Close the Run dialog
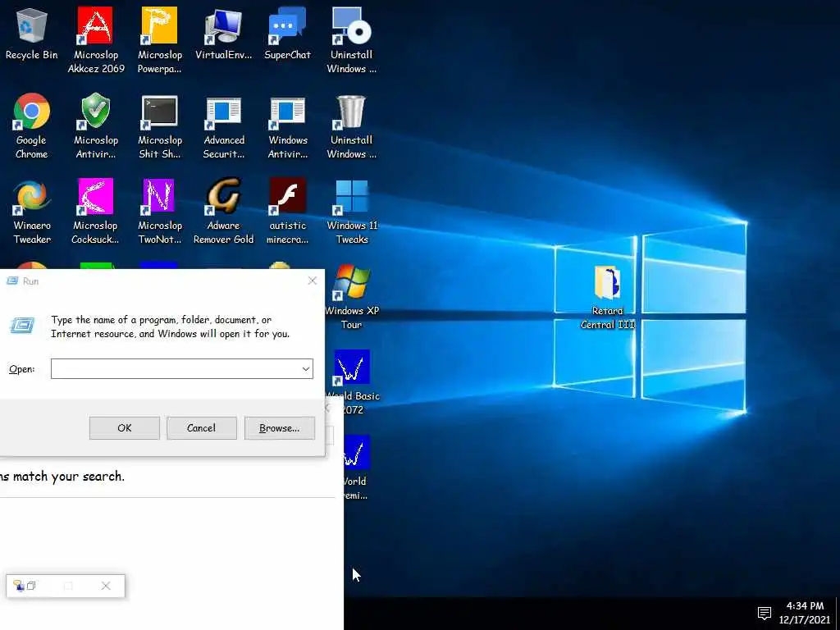 [x=313, y=281]
